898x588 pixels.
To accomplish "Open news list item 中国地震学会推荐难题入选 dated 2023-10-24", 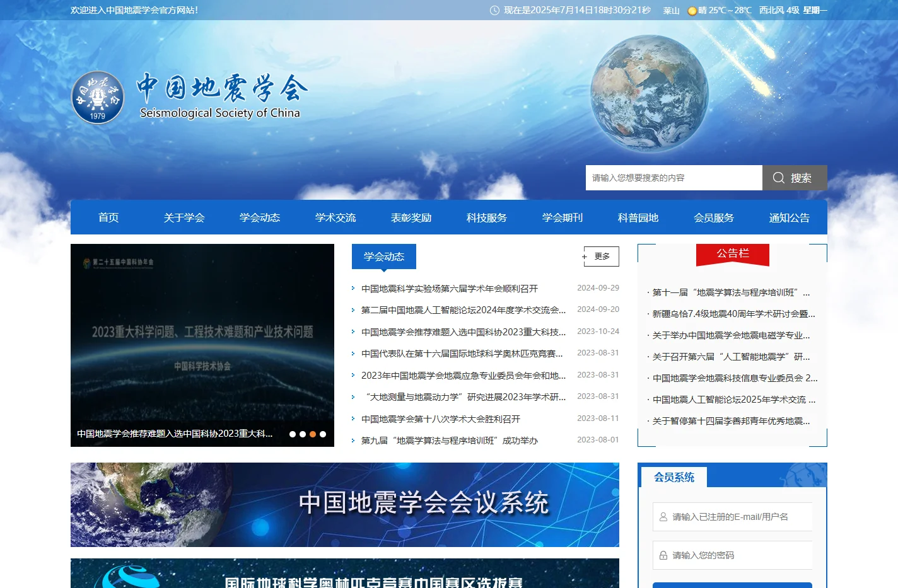I will click(x=464, y=332).
